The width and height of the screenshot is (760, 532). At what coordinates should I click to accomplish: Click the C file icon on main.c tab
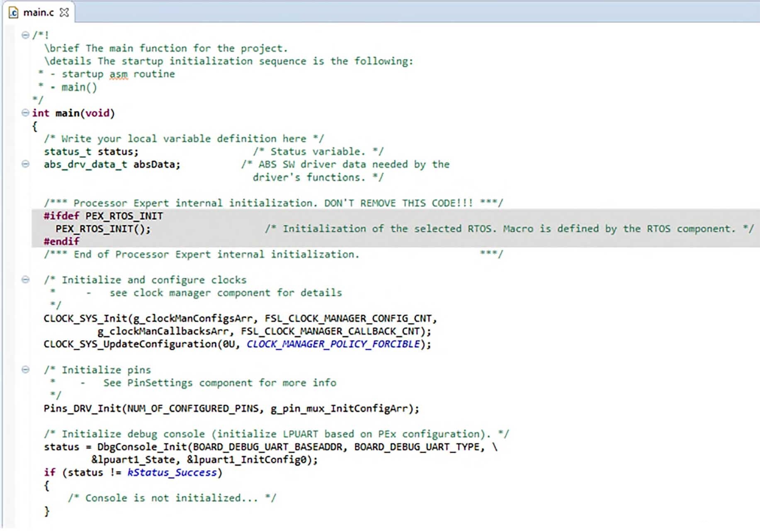coord(14,12)
